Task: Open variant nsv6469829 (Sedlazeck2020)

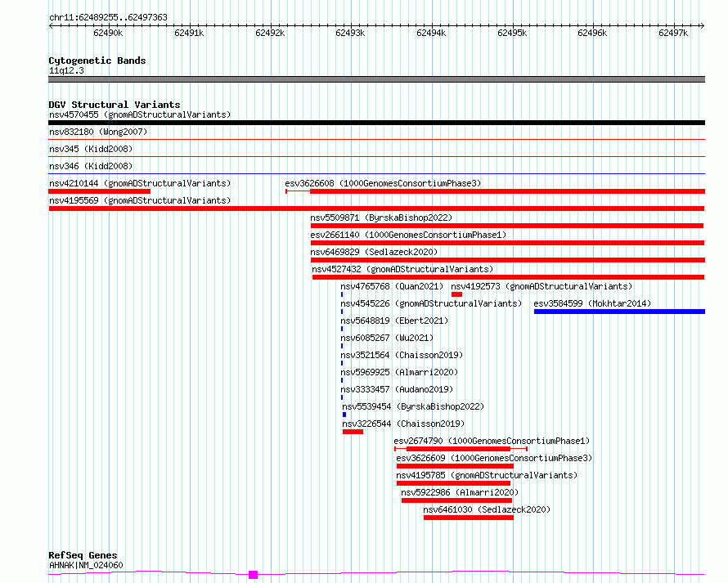Action: [374, 252]
